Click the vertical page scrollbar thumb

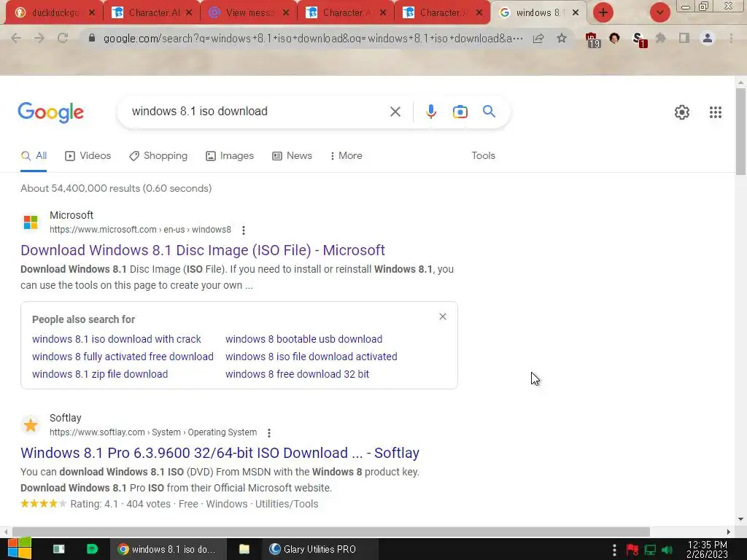tap(740, 131)
